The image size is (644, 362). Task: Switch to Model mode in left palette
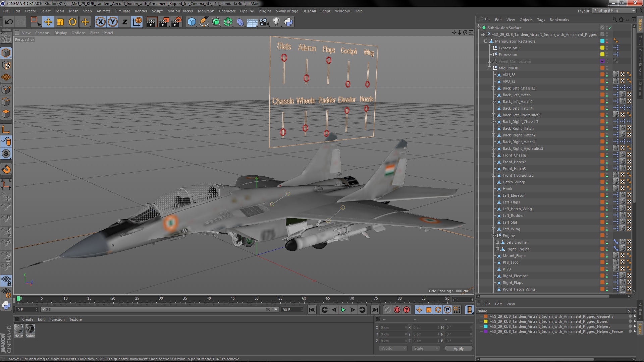click(x=6, y=53)
